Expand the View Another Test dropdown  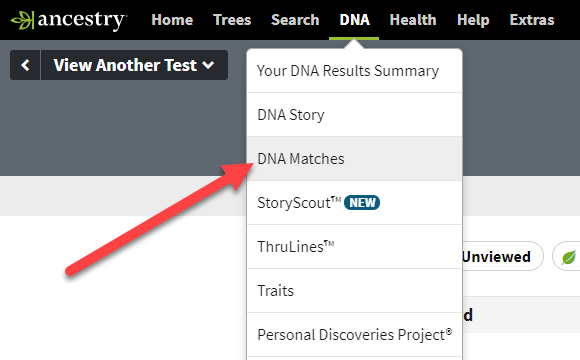[x=134, y=65]
